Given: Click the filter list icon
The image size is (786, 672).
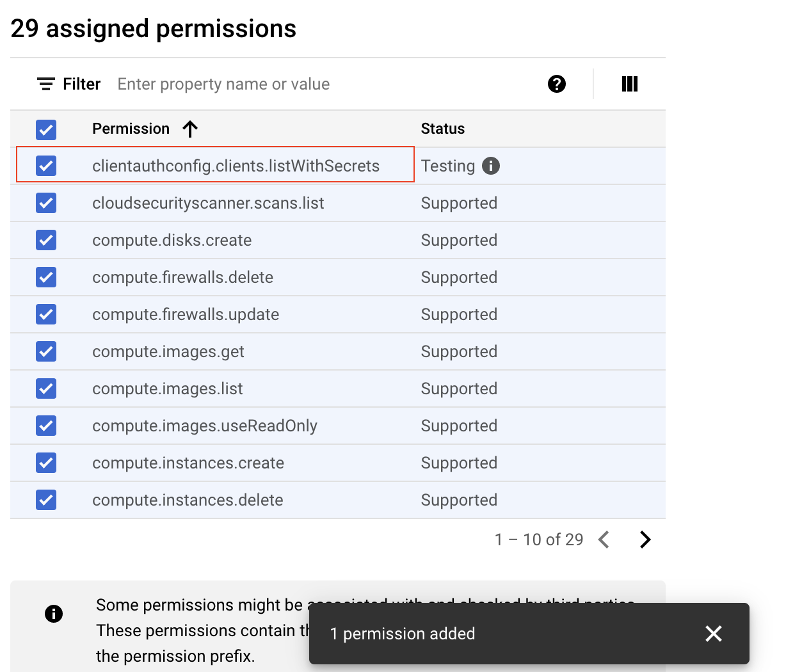Looking at the screenshot, I should 45,84.
